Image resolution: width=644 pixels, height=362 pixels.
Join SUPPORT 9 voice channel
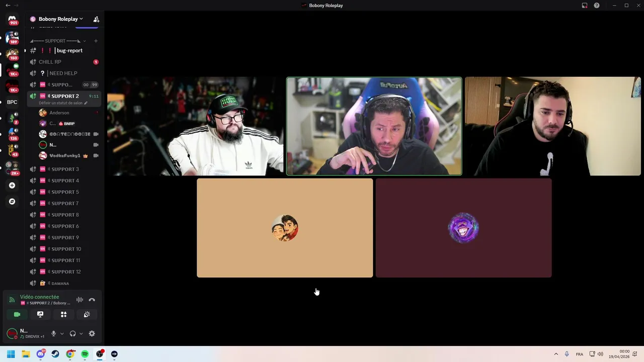pyautogui.click(x=64, y=237)
